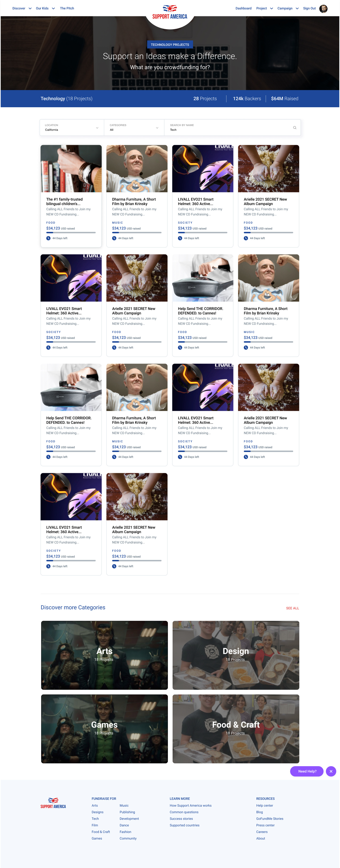This screenshot has width=340, height=868.
Task: Open the Food & Craft category tile
Action: (x=236, y=729)
